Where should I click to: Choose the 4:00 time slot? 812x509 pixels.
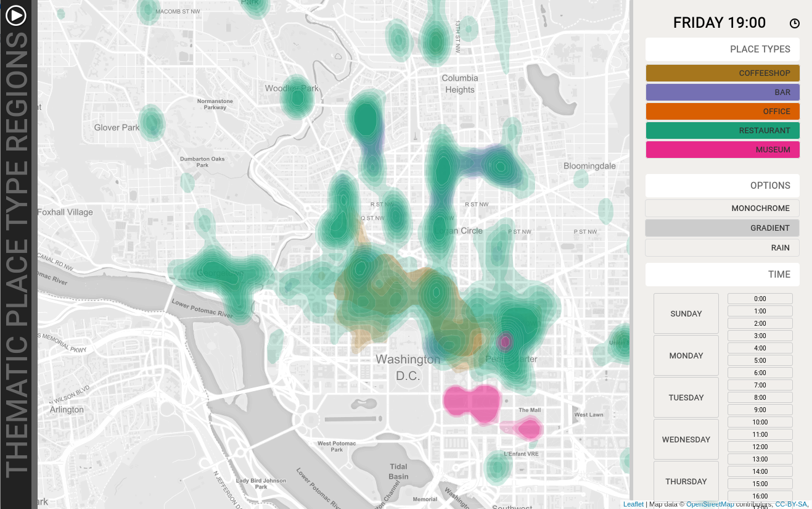click(x=760, y=348)
